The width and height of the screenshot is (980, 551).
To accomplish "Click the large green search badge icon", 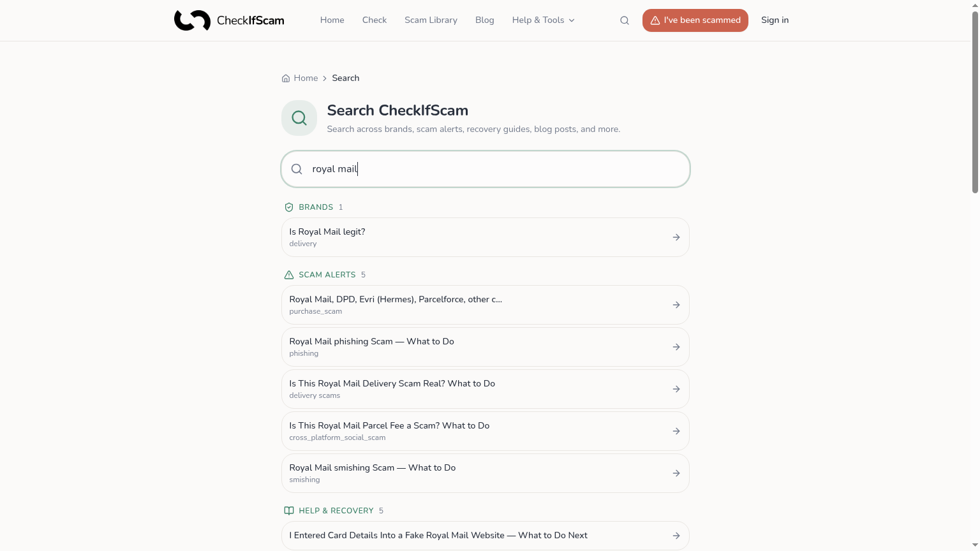I will pos(299,118).
